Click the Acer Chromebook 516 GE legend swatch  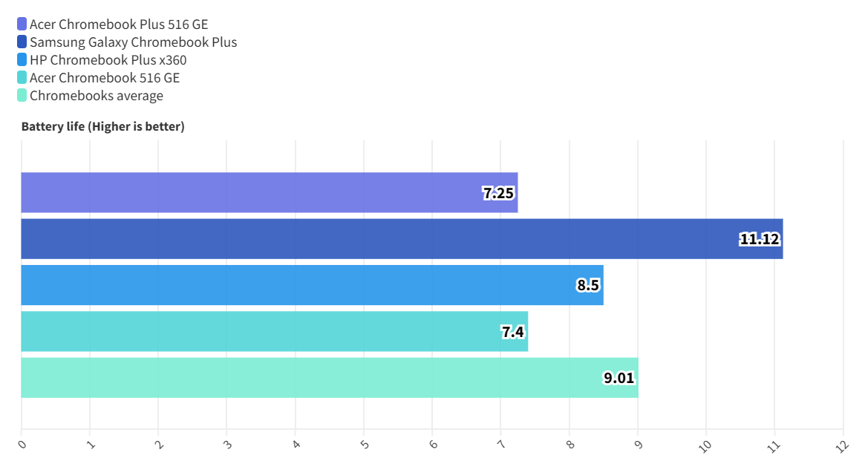[x=22, y=77]
